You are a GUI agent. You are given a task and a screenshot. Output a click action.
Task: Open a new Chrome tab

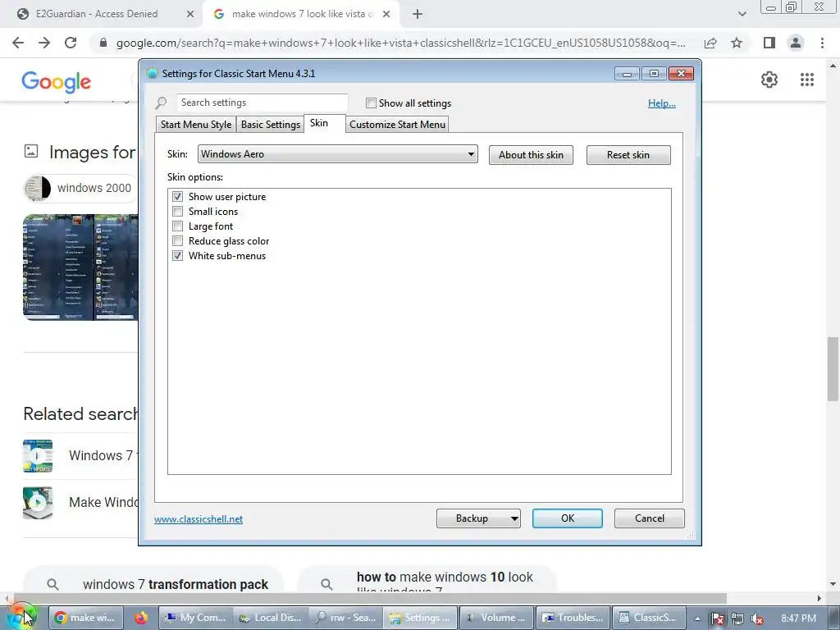pyautogui.click(x=418, y=15)
